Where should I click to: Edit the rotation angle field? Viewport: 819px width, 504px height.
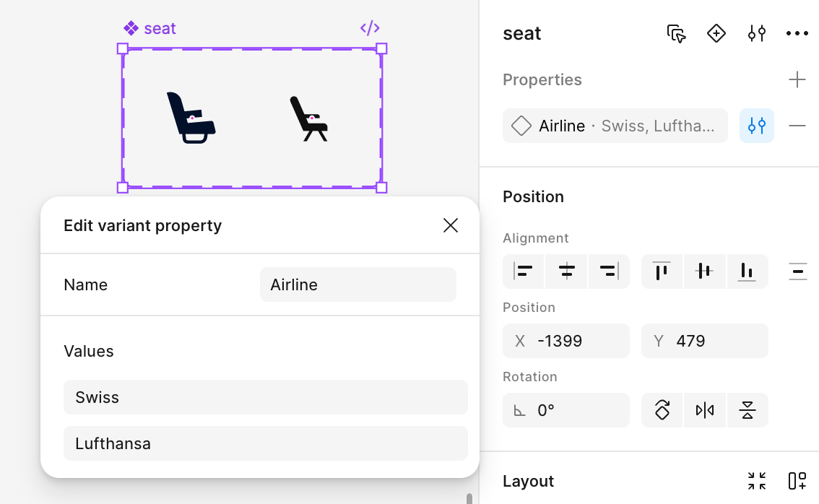566,411
